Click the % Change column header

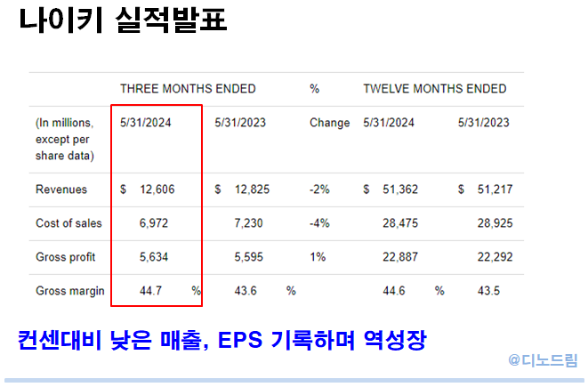329,106
